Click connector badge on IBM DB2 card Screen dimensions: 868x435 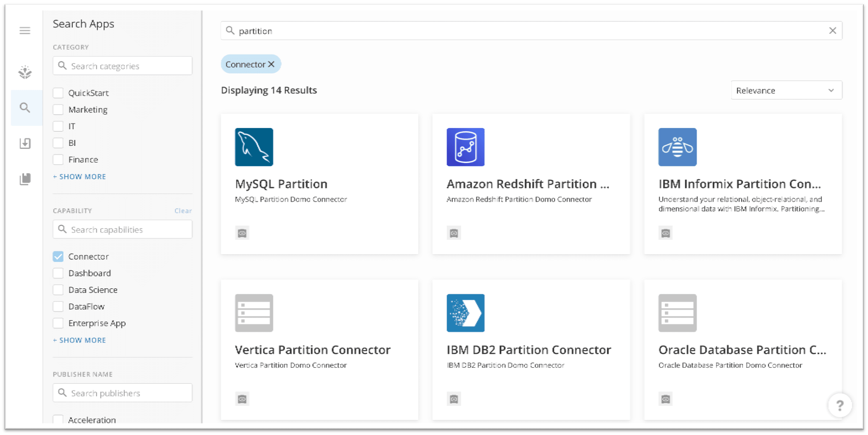(454, 399)
